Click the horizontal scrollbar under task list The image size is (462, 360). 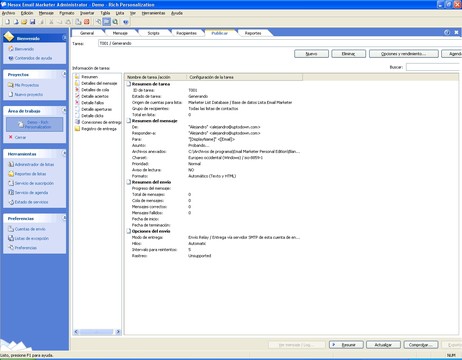[97, 332]
